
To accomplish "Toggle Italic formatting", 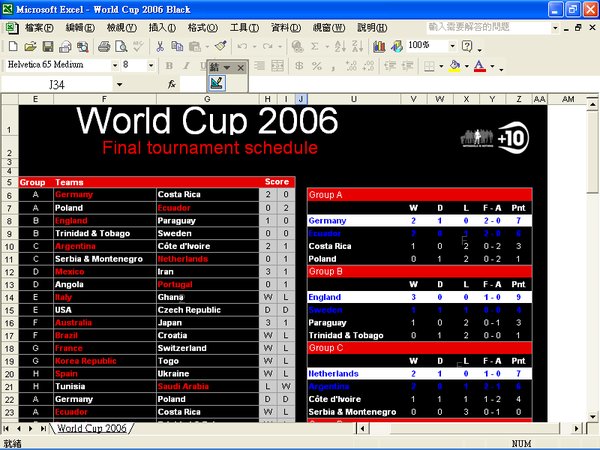I will tap(186, 66).
